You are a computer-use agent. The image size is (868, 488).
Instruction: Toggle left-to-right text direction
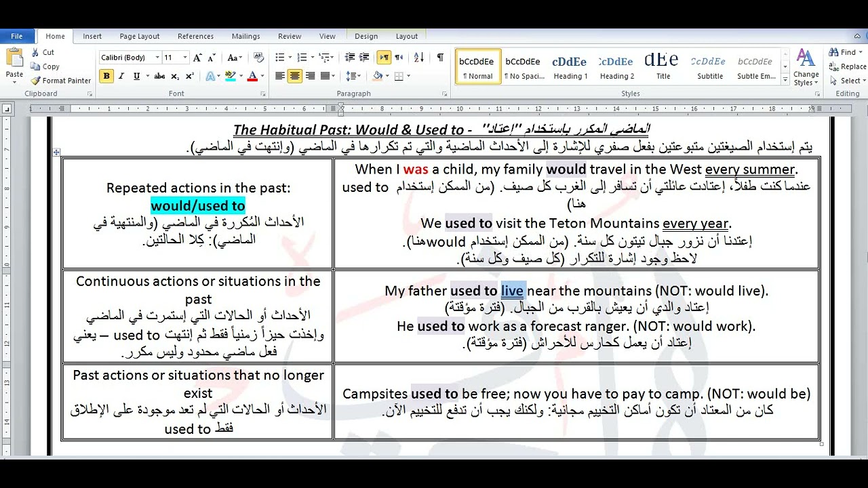tap(384, 58)
